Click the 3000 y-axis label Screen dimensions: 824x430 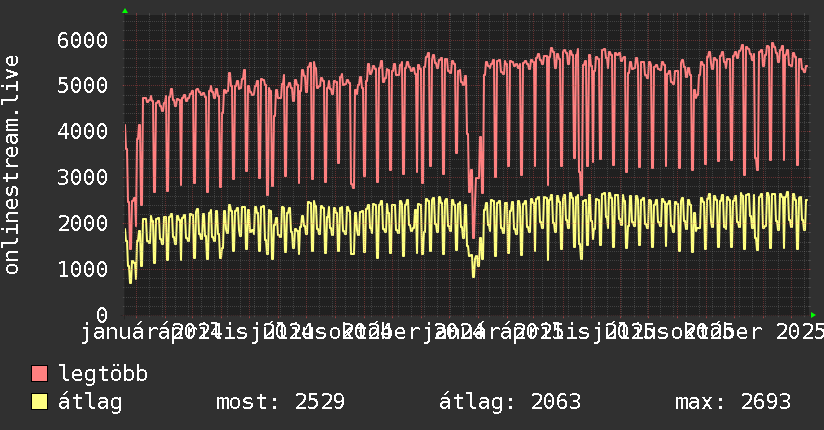(x=83, y=177)
